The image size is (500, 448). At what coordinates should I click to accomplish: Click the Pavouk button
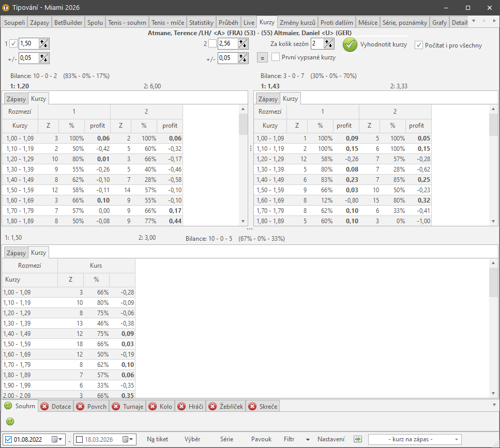pyautogui.click(x=261, y=439)
